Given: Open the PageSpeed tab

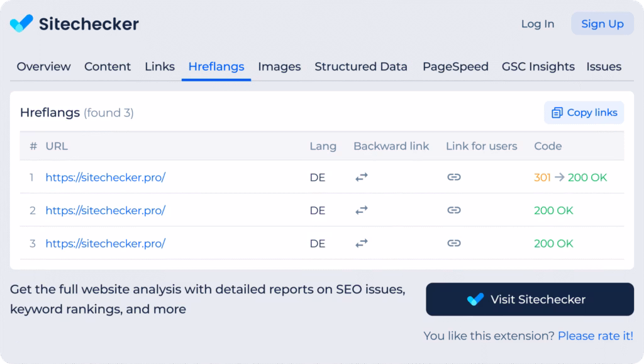Looking at the screenshot, I should point(455,66).
